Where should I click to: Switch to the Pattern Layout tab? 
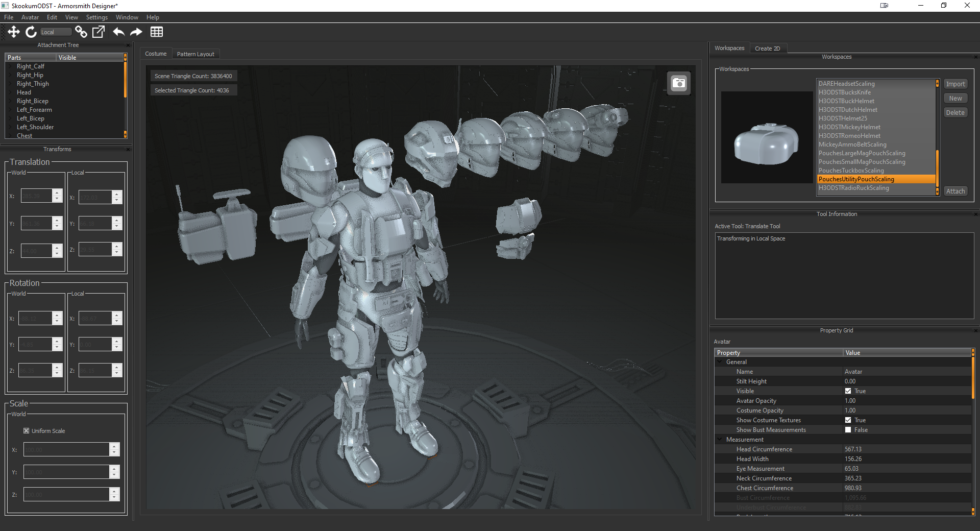coord(195,54)
